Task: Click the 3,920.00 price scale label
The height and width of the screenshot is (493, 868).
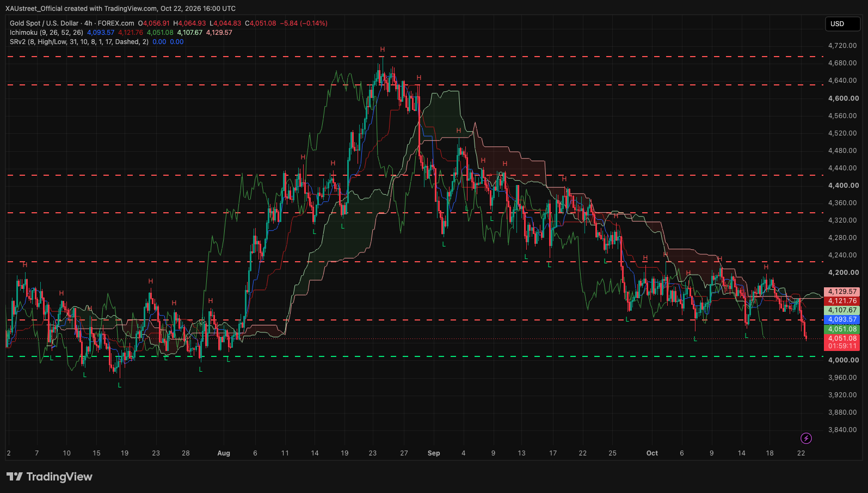Action: coord(842,395)
